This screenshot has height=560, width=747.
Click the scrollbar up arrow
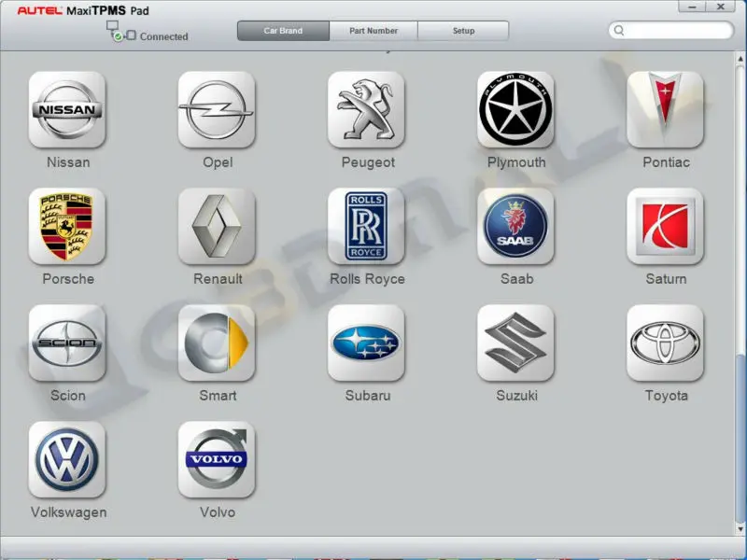pyautogui.click(x=740, y=59)
